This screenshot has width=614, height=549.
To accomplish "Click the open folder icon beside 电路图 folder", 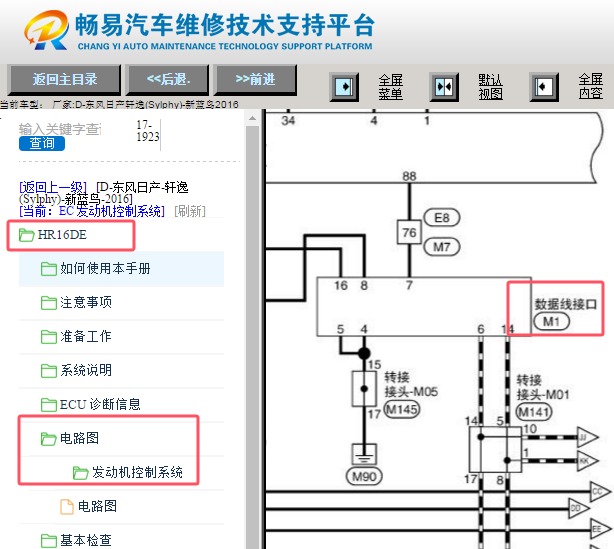I will tap(49, 439).
